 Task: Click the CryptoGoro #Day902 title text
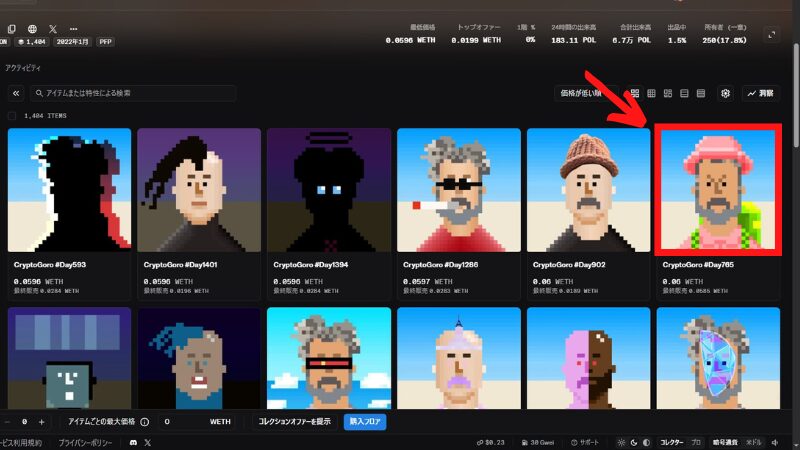click(569, 265)
